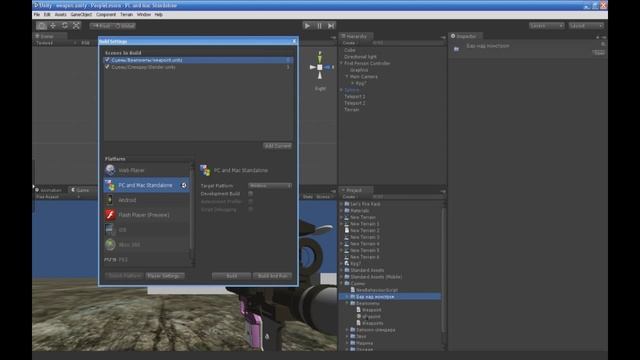The width and height of the screenshot is (640, 360).
Task: Expand the Materials folder in Project
Action: pos(342,211)
